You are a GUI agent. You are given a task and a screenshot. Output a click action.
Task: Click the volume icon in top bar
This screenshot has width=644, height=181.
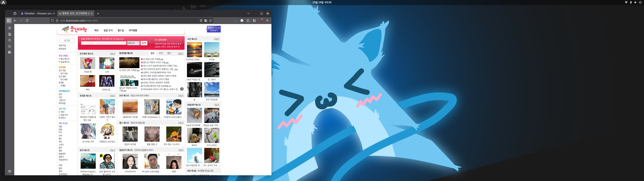[x=635, y=2]
